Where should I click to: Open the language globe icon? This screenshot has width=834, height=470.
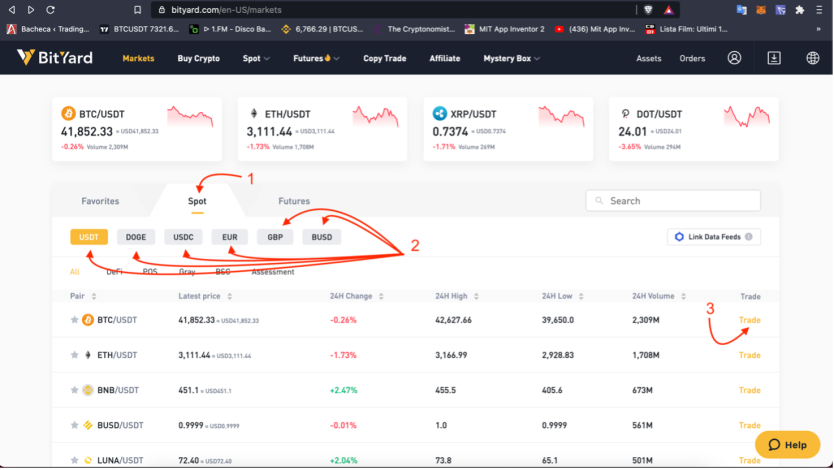tap(813, 58)
